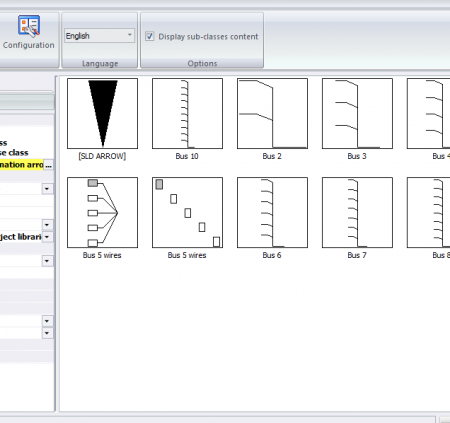Click the Options group label
The height and width of the screenshot is (423, 450).
tap(202, 63)
